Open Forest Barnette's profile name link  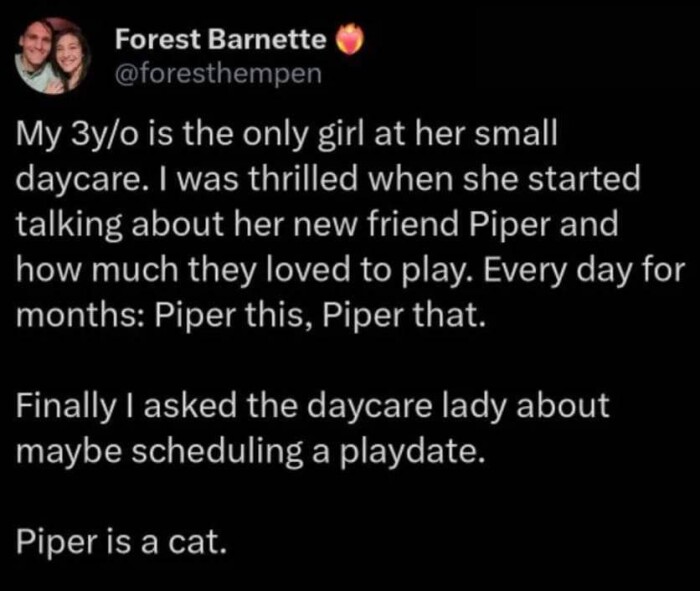tap(221, 41)
